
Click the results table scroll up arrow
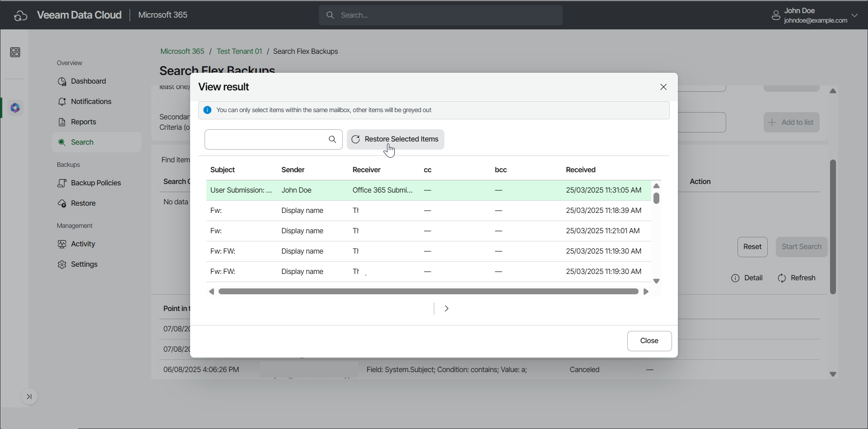coord(657,186)
